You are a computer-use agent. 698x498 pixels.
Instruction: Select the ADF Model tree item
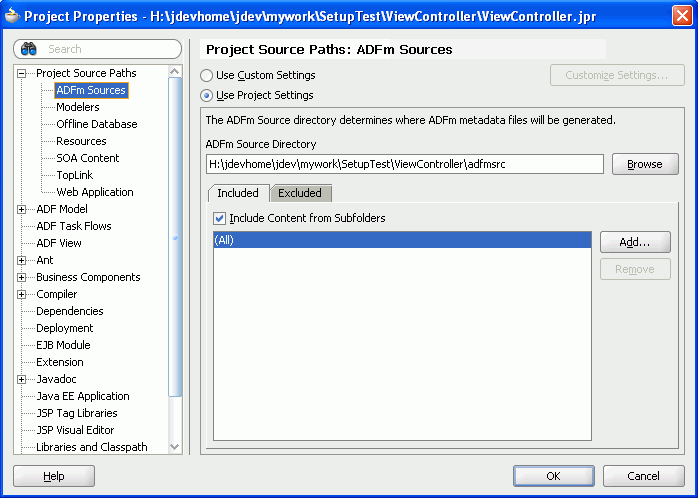[x=62, y=209]
